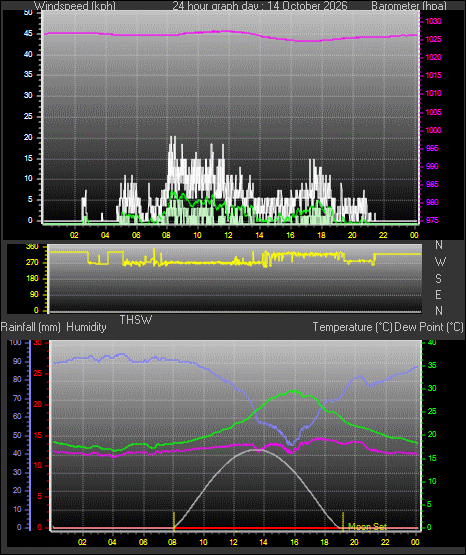Image resolution: width=466 pixels, height=555 pixels.
Task: Select the '270' wind direction scale value
Action: (33, 263)
